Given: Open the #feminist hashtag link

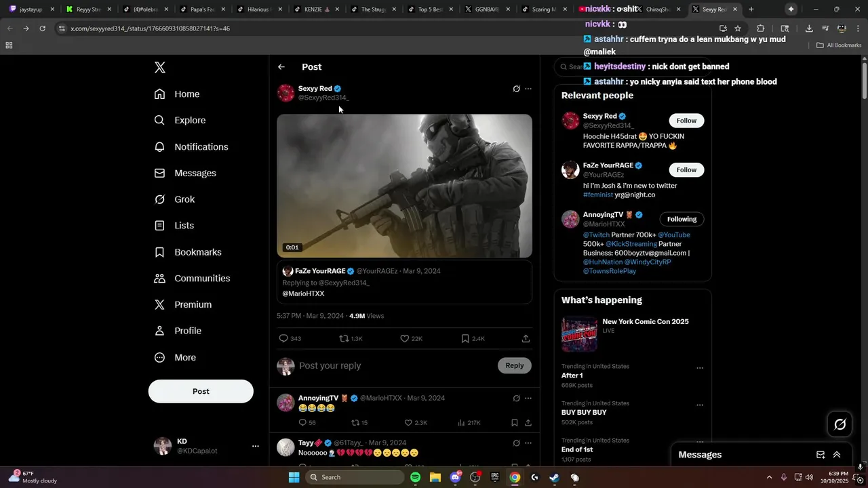Looking at the screenshot, I should pyautogui.click(x=597, y=195).
